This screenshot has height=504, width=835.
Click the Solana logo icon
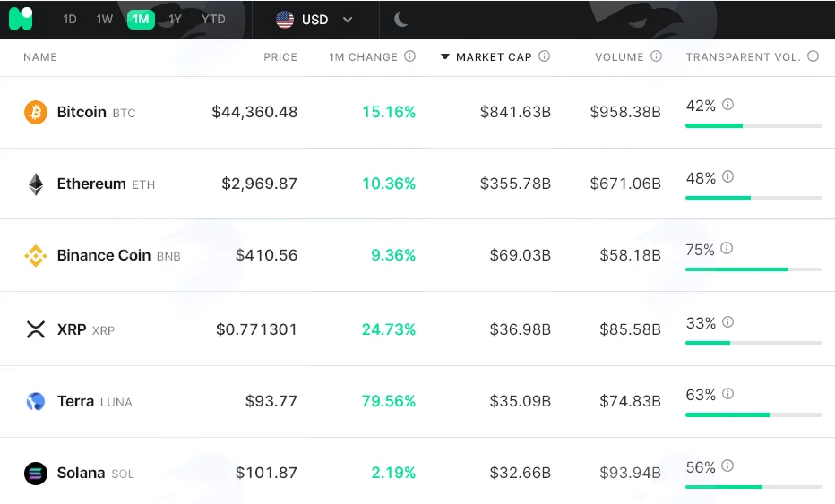coord(36,474)
